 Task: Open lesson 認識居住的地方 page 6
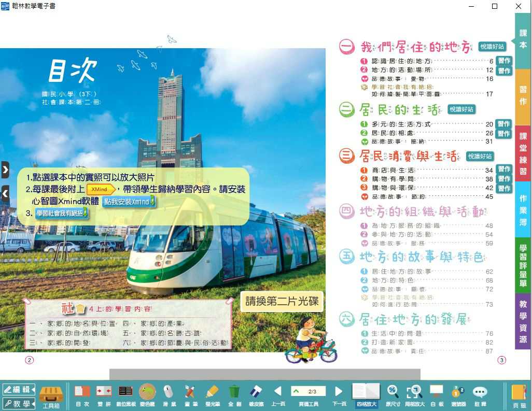coord(427,61)
